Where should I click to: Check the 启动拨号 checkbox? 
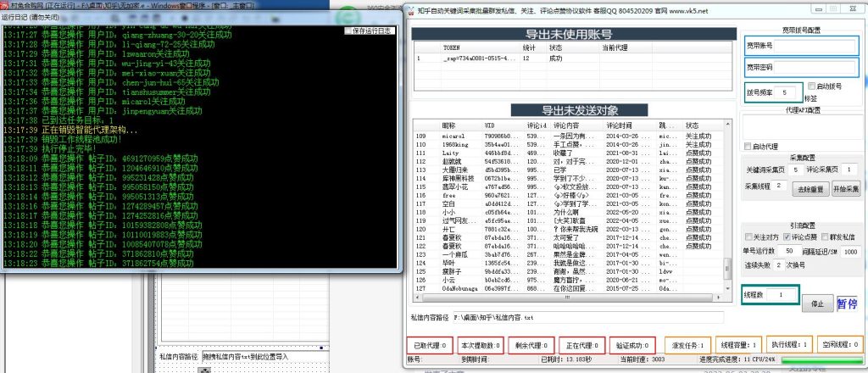tap(811, 86)
